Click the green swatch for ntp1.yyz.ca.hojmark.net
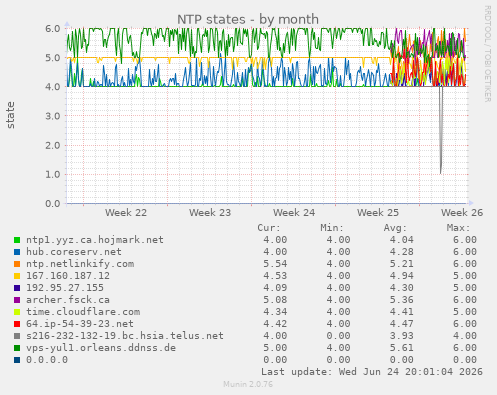 click(17, 240)
